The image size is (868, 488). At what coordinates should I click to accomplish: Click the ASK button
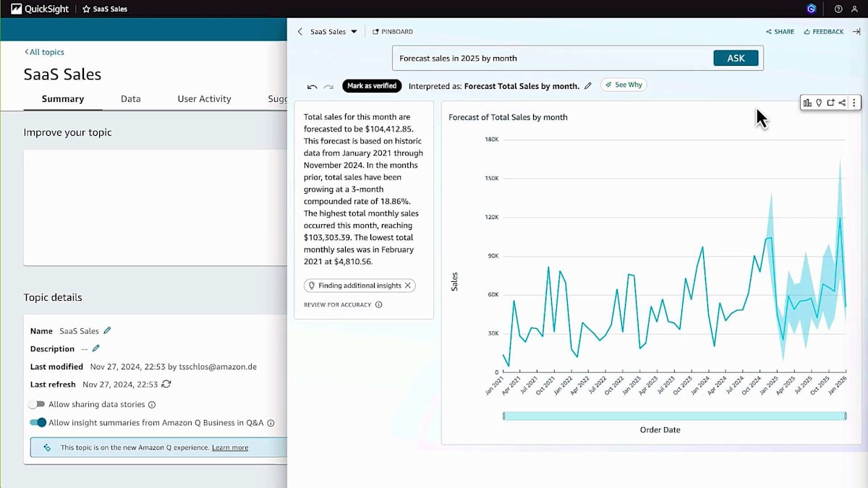tap(736, 58)
